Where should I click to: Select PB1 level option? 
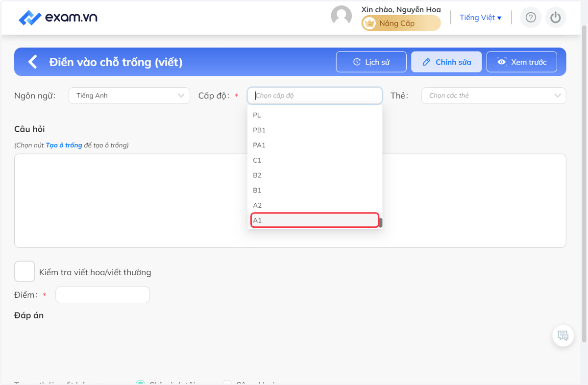point(315,130)
